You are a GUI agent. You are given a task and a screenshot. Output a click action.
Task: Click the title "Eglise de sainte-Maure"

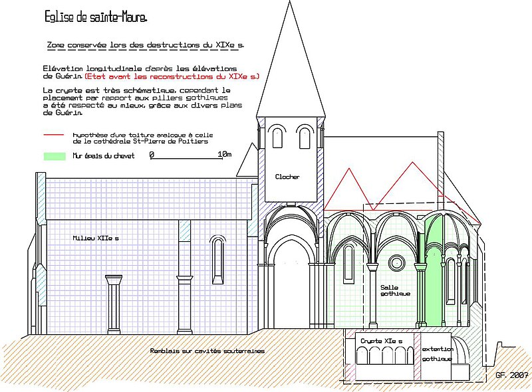pyautogui.click(x=96, y=15)
